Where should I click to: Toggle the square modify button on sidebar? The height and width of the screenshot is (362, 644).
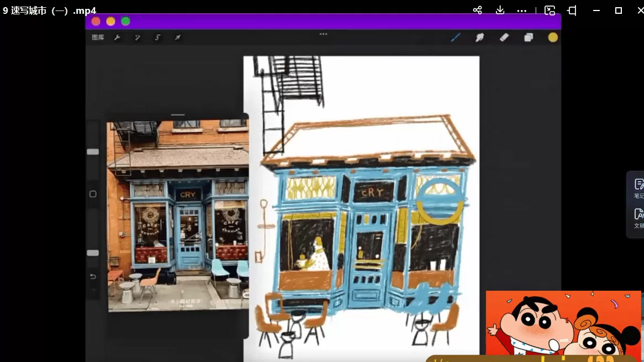click(x=93, y=194)
